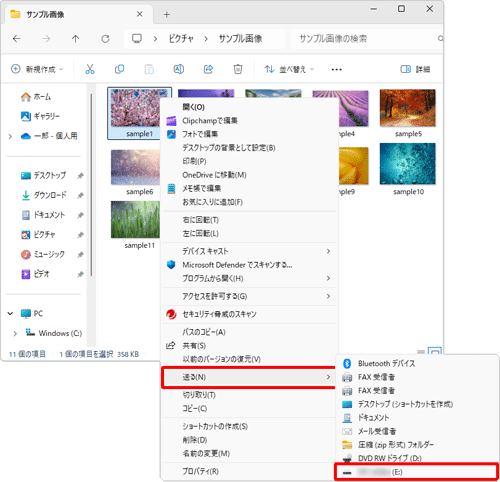
Task: Expand the Windows (C:) tree node
Action: (15, 333)
